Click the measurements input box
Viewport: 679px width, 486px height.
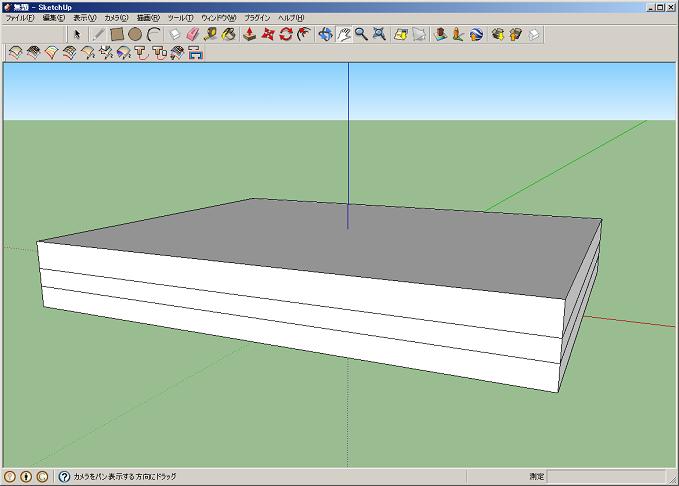point(605,477)
